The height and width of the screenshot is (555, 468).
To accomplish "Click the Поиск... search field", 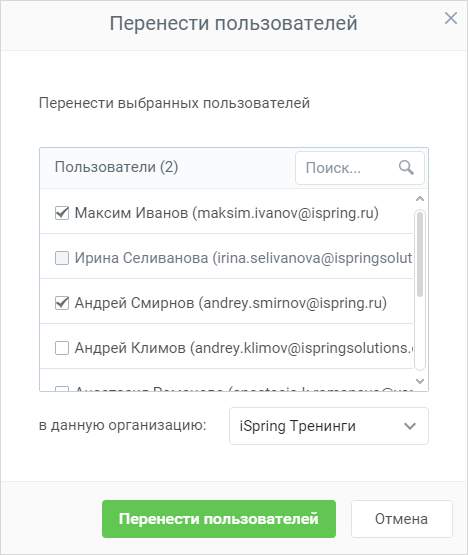I will click(x=360, y=168).
